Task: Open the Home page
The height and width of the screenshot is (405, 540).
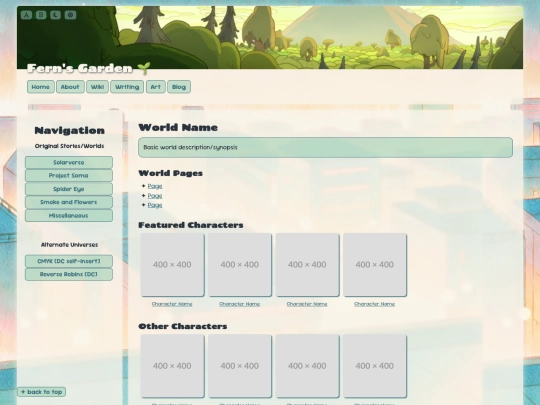Action: coord(41,87)
